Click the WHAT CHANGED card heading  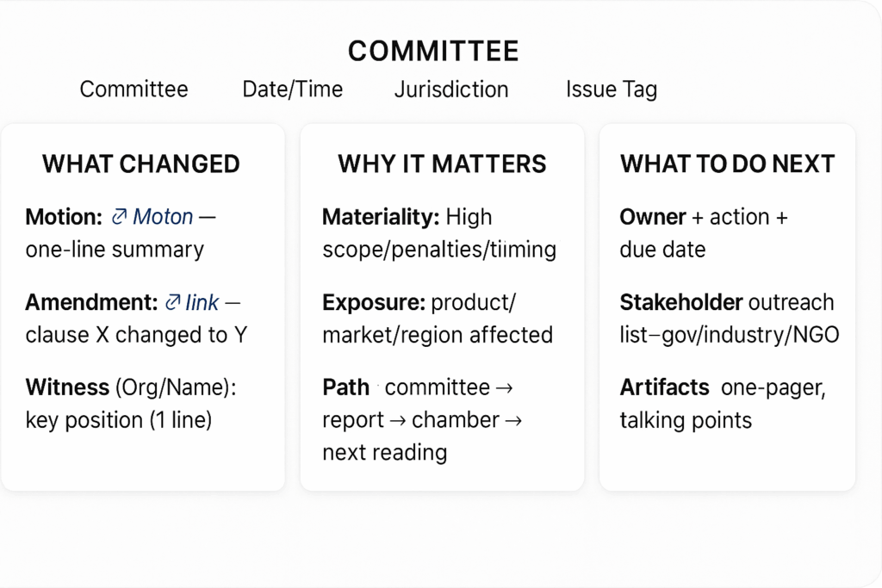coord(141,164)
